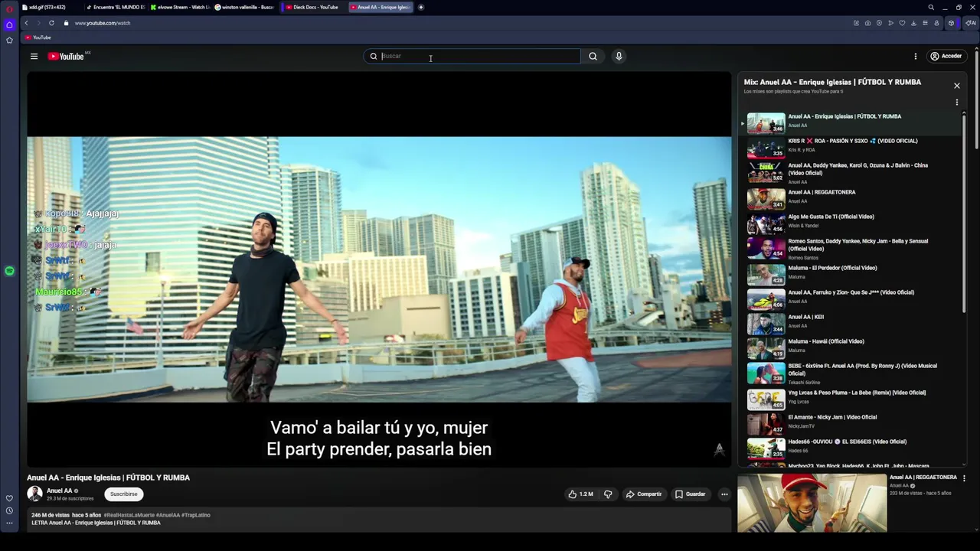Open sidebar history clock icon
980x551 pixels.
coord(9,510)
